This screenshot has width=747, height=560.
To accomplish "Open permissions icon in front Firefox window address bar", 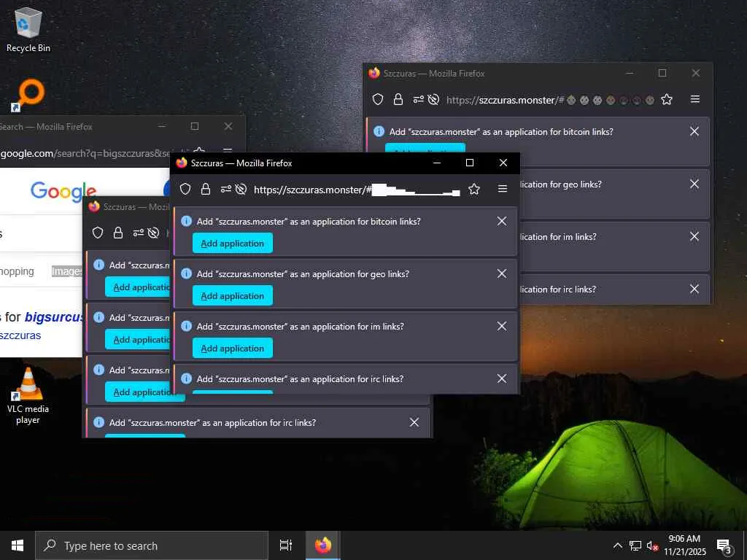I will tap(226, 190).
